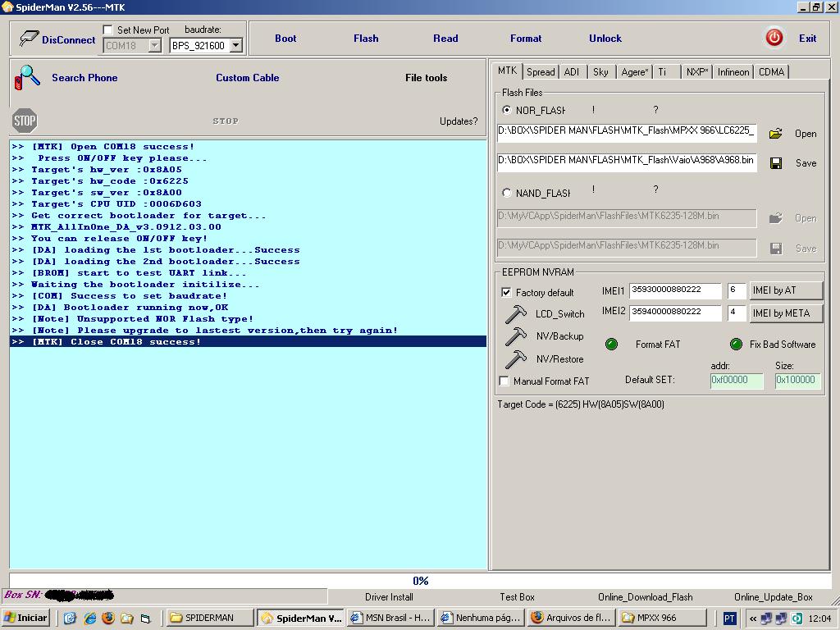
Task: Open the Infineon tab
Action: (733, 72)
